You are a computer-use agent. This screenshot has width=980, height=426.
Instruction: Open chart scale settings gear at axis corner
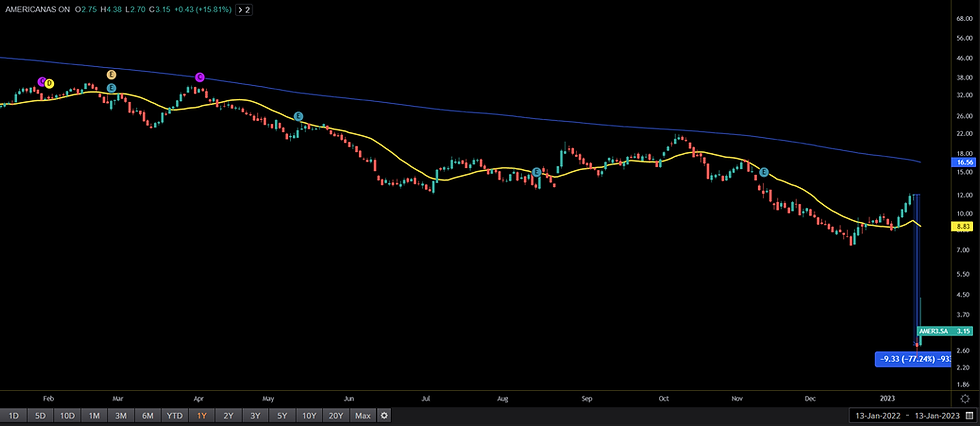tap(964, 398)
